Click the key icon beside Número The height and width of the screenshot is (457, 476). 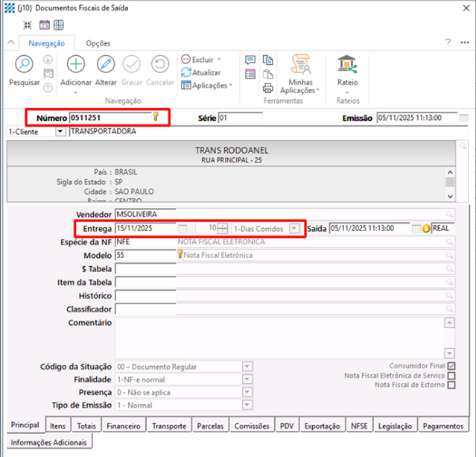click(156, 116)
